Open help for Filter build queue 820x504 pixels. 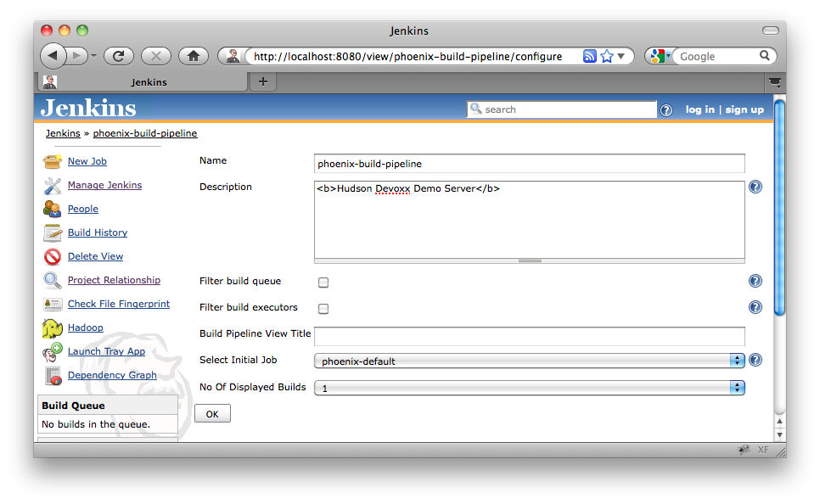click(x=755, y=281)
